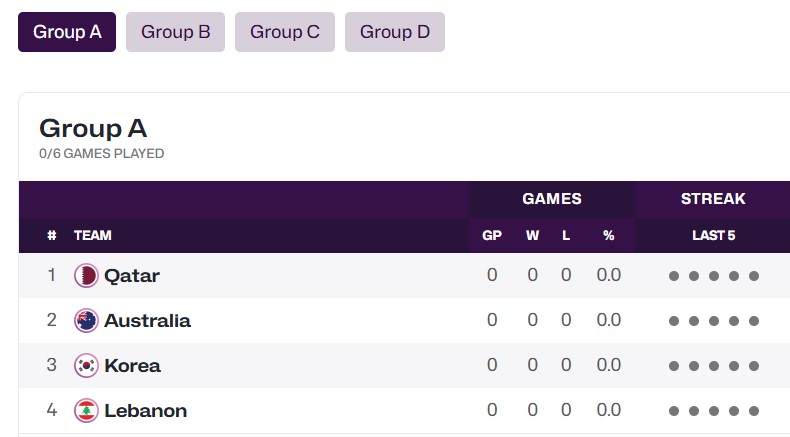The image size is (790, 437).
Task: Click the L column header
Action: coord(566,235)
